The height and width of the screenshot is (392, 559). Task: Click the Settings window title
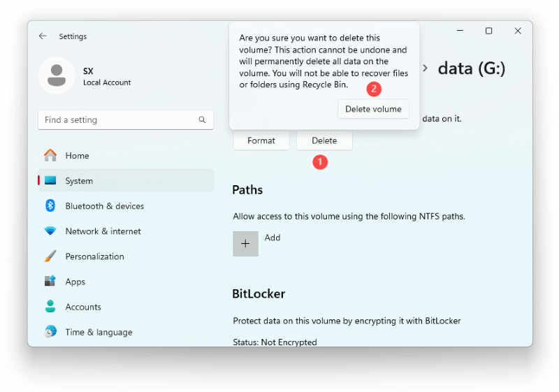pyautogui.click(x=73, y=36)
